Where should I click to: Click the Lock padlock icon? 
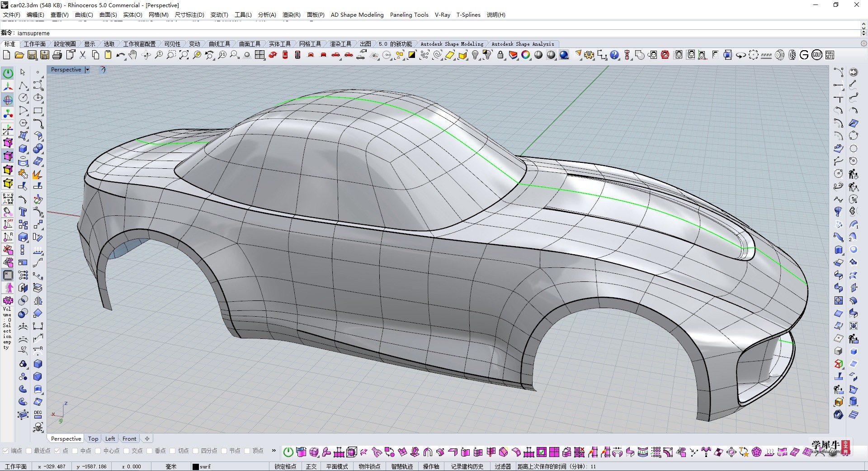pos(500,55)
